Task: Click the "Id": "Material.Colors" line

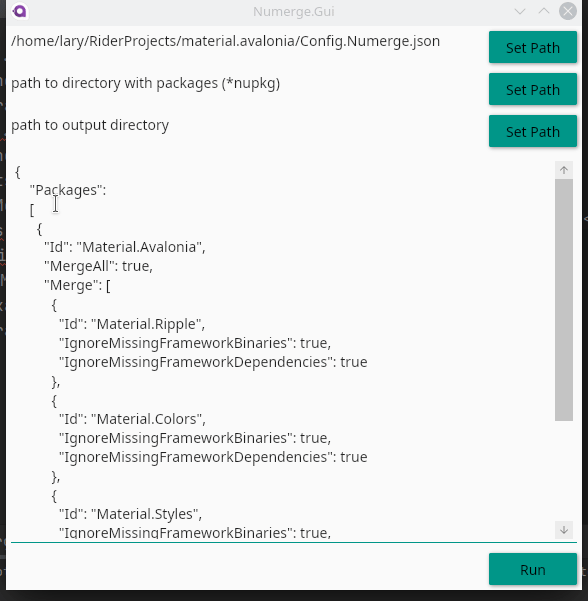Action: [132, 419]
